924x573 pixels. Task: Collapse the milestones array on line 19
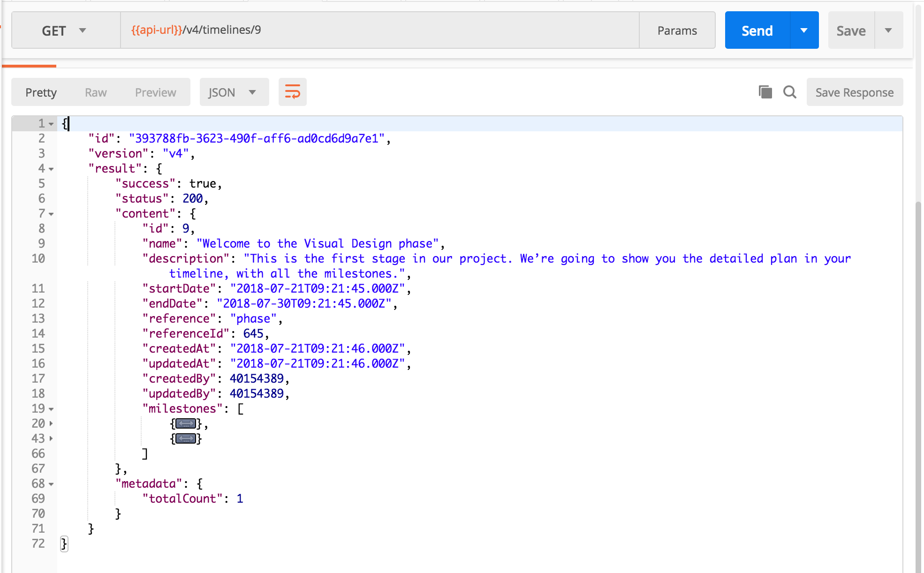[x=51, y=409]
